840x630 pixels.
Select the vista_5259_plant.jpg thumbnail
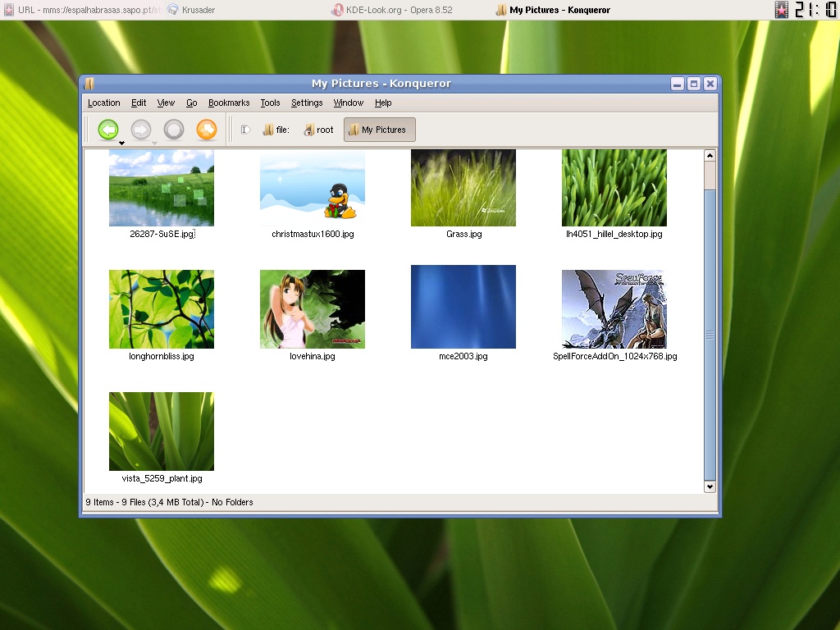coord(162,431)
